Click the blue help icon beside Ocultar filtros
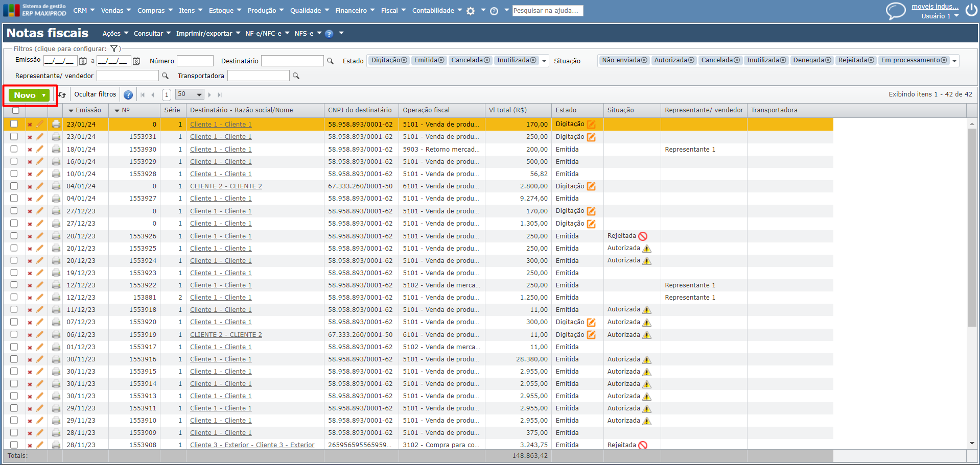The height and width of the screenshot is (465, 980). [128, 95]
